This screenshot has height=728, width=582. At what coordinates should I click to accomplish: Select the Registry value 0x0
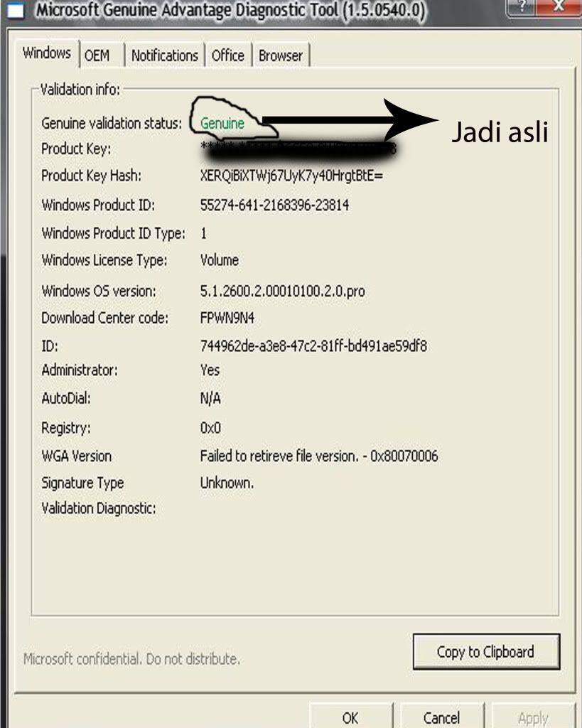point(210,427)
